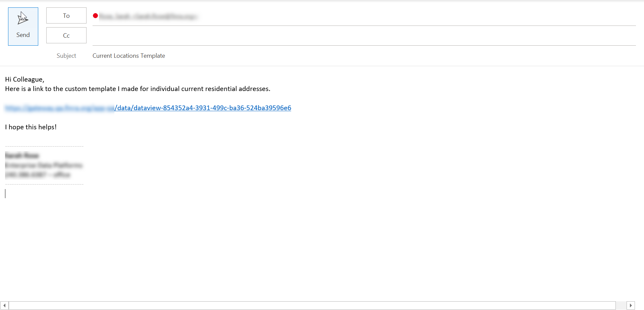Click the blurred signature phone number line
644x310 pixels.
click(x=38, y=175)
